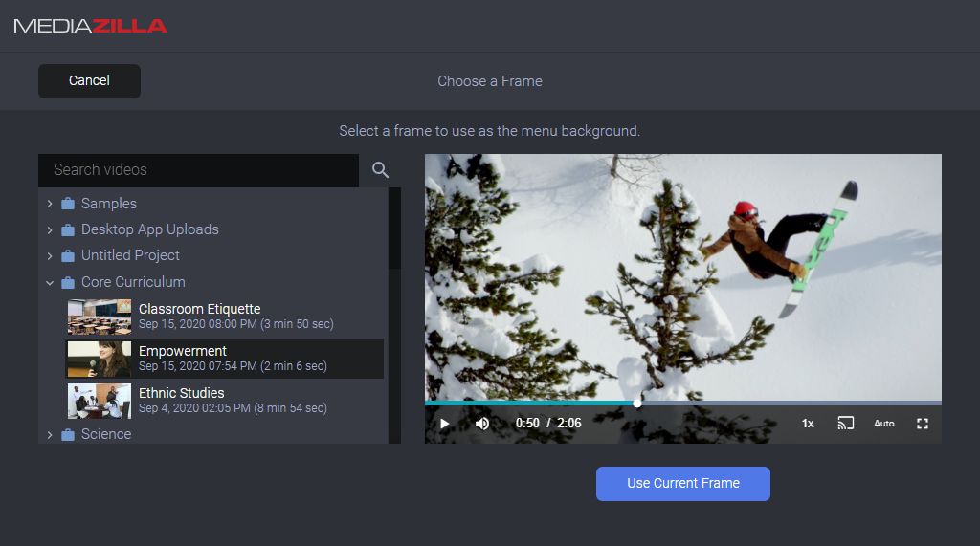The height and width of the screenshot is (546, 980).
Task: Seek on the unplayed video progress bar
Action: pos(791,404)
